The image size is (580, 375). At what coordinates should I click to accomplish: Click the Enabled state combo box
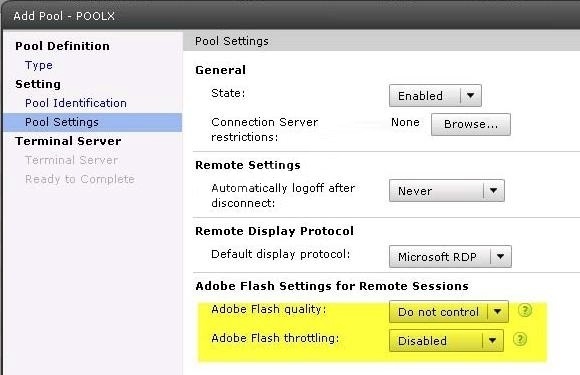click(x=435, y=95)
